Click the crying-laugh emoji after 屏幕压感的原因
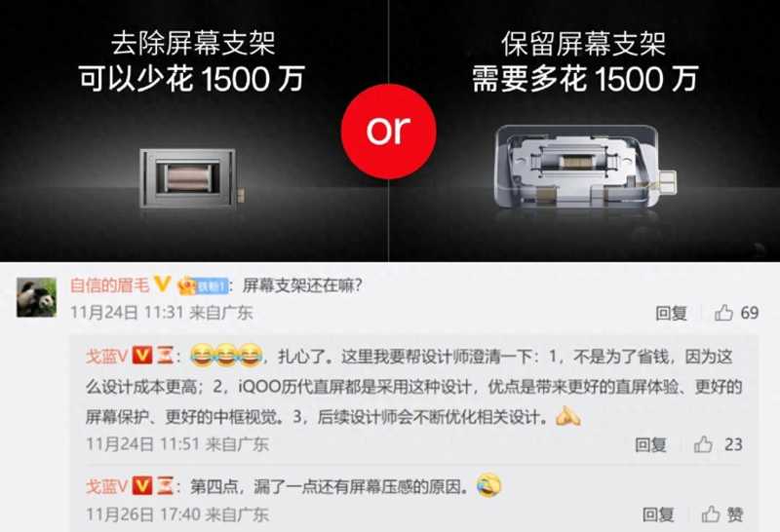The height and width of the screenshot is (532, 780). [x=489, y=486]
